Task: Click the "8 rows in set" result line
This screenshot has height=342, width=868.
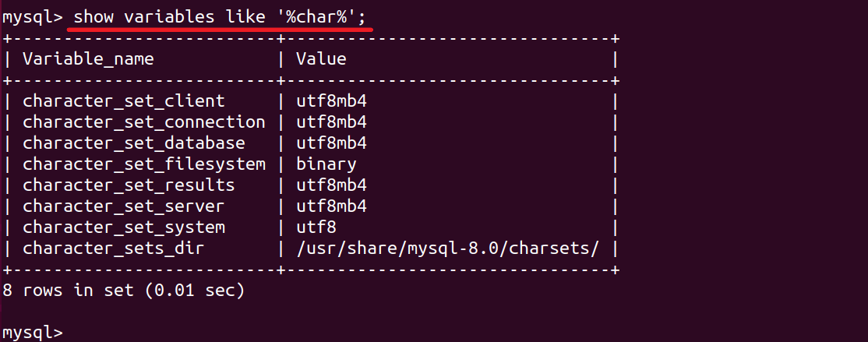Action: [123, 291]
